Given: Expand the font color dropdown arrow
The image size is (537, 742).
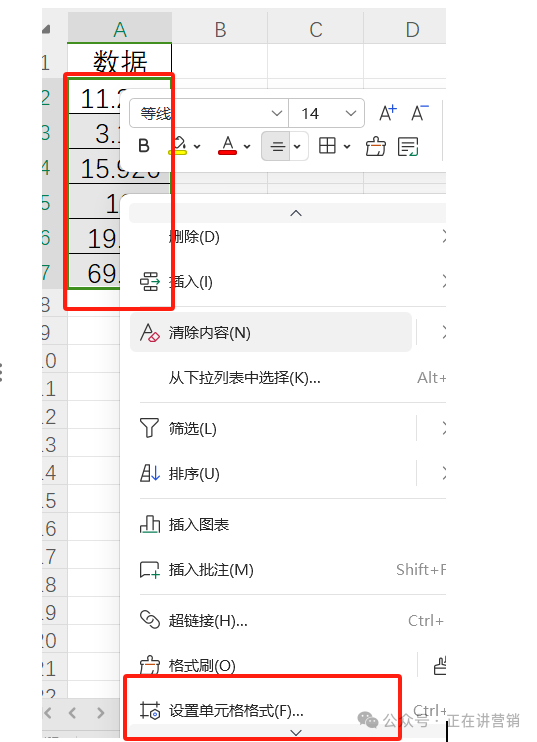Looking at the screenshot, I should click(247, 147).
